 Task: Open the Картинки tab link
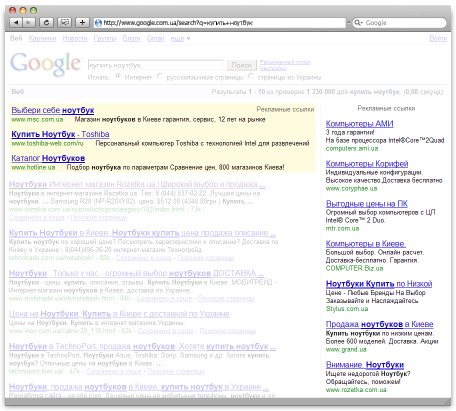point(42,38)
